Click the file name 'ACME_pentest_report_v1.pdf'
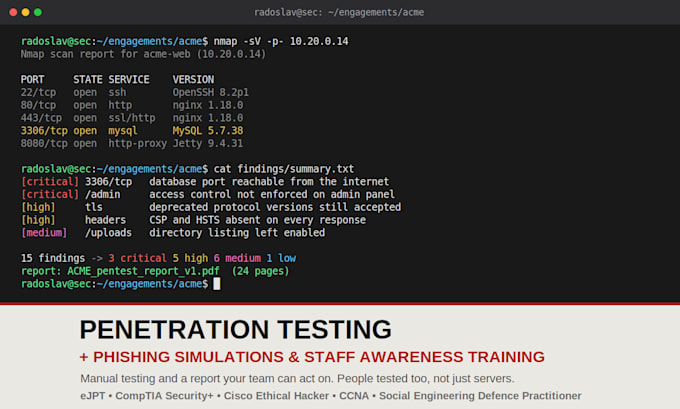 (144, 271)
